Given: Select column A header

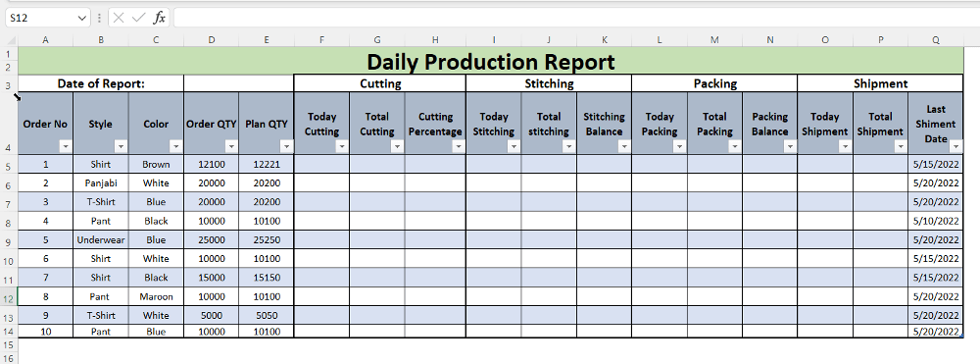Looking at the screenshot, I should point(46,40).
